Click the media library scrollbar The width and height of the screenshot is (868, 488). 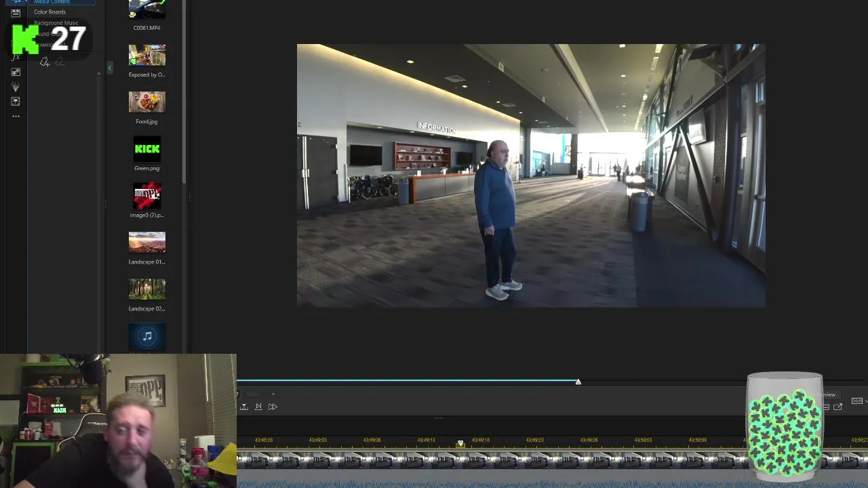click(184, 91)
